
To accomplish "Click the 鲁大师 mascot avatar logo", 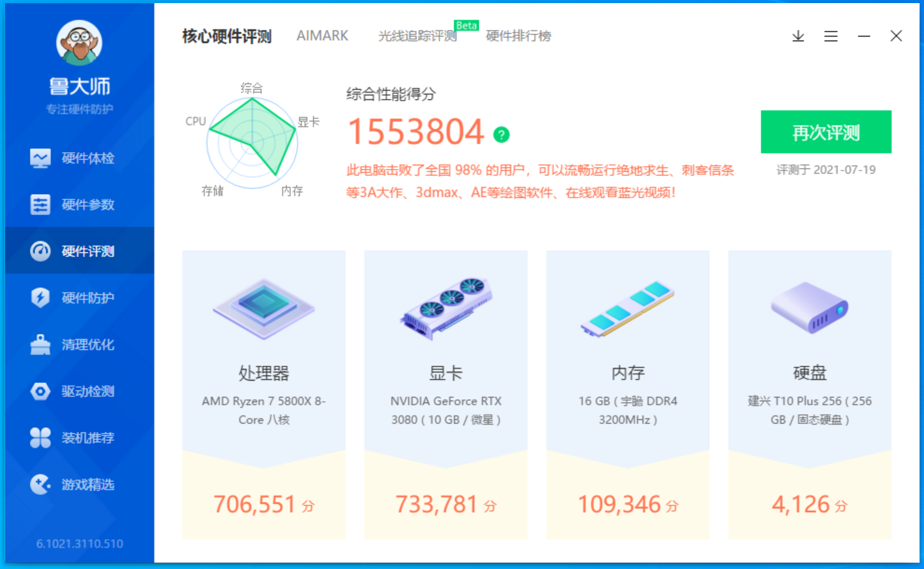I will [x=78, y=42].
